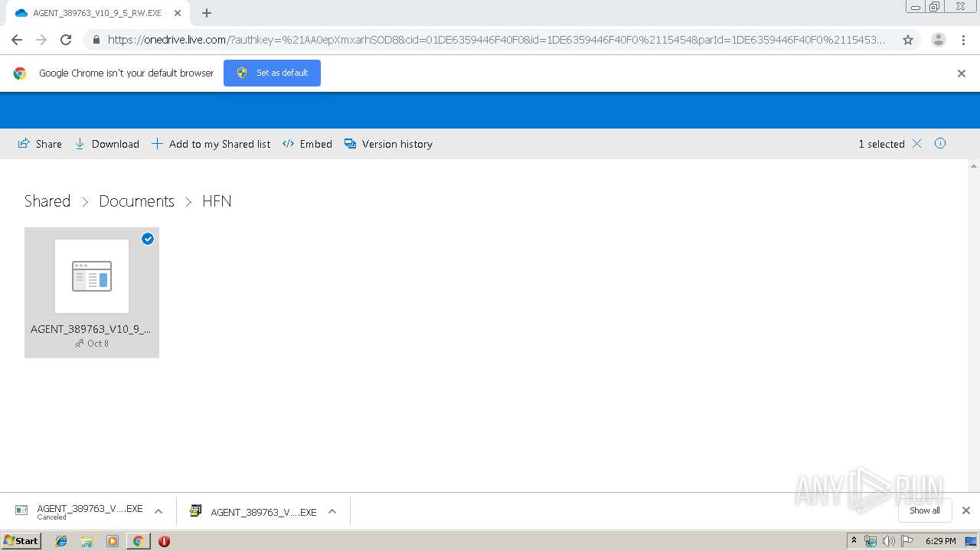Click Show all downloads
The width and height of the screenshot is (980, 551).
pyautogui.click(x=924, y=510)
